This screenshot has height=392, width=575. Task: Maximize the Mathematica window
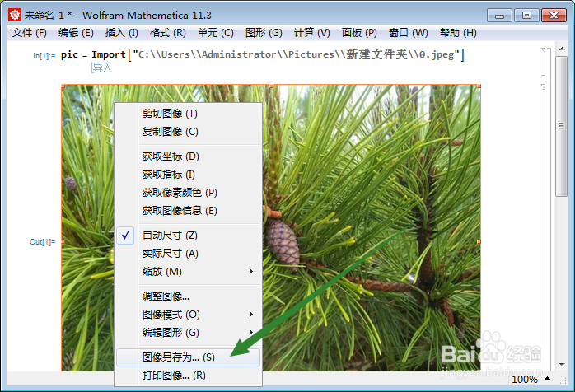coord(526,16)
